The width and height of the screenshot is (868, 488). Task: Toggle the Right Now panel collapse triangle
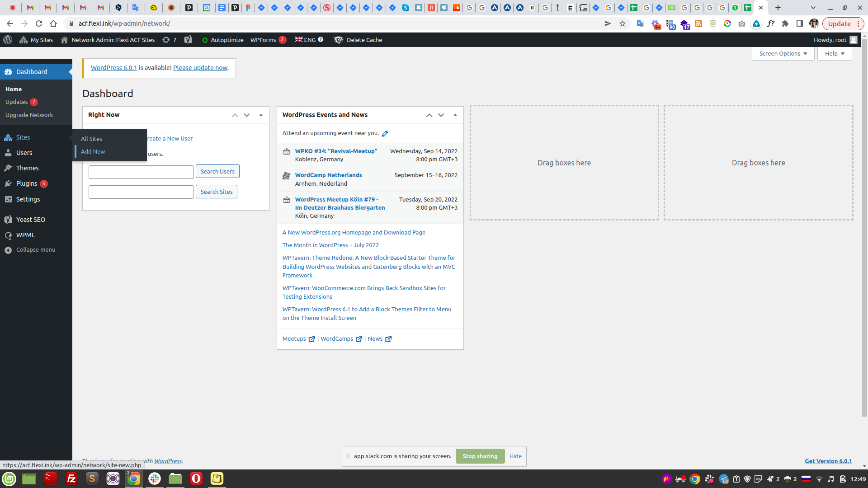[261, 115]
